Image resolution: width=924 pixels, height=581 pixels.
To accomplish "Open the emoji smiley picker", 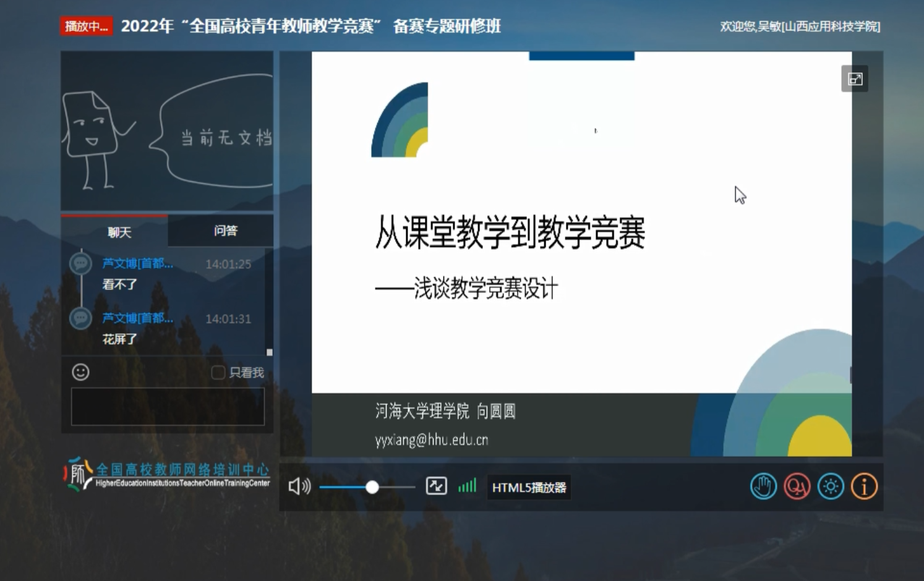I will (81, 372).
